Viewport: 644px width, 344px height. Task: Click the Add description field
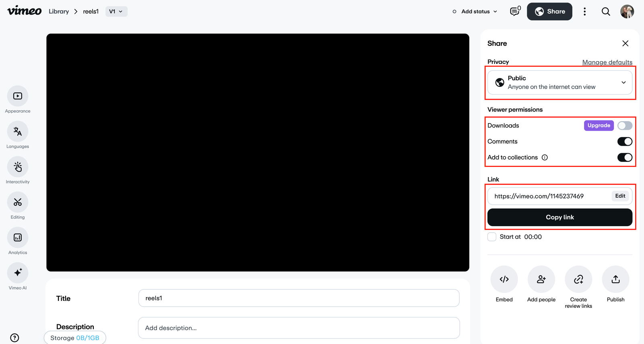(x=299, y=328)
